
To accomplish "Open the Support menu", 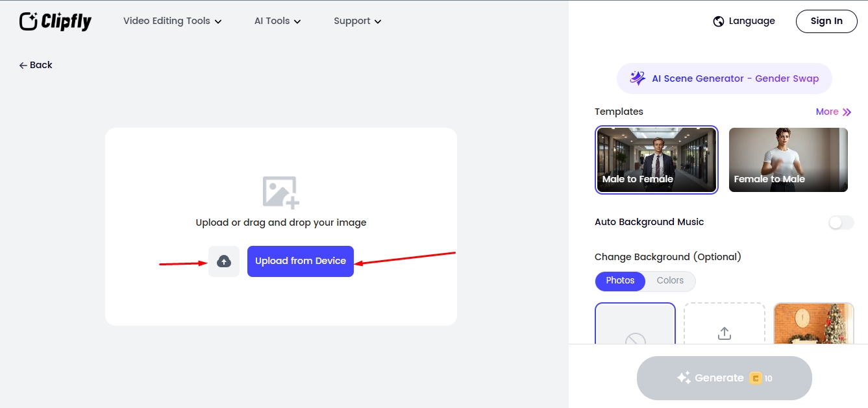I will pyautogui.click(x=358, y=21).
